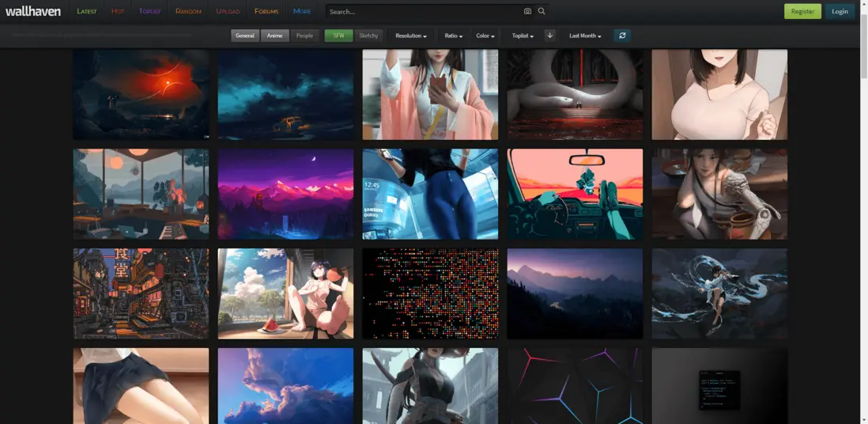This screenshot has height=424, width=868.
Task: Click the Login button
Action: tap(840, 12)
